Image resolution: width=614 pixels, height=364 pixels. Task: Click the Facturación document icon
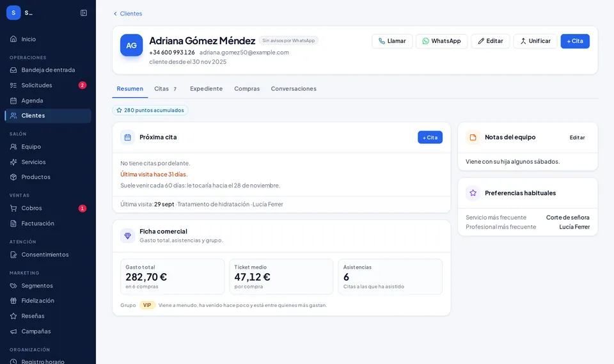(13, 223)
